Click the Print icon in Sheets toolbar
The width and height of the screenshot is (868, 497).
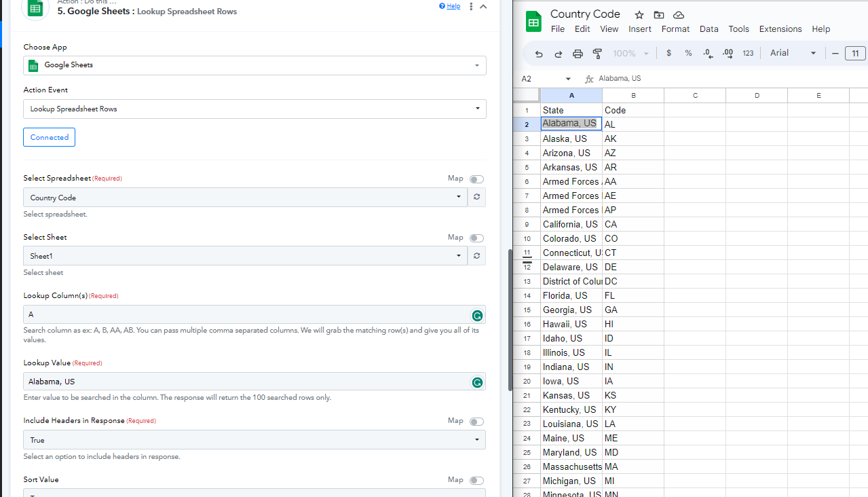578,54
